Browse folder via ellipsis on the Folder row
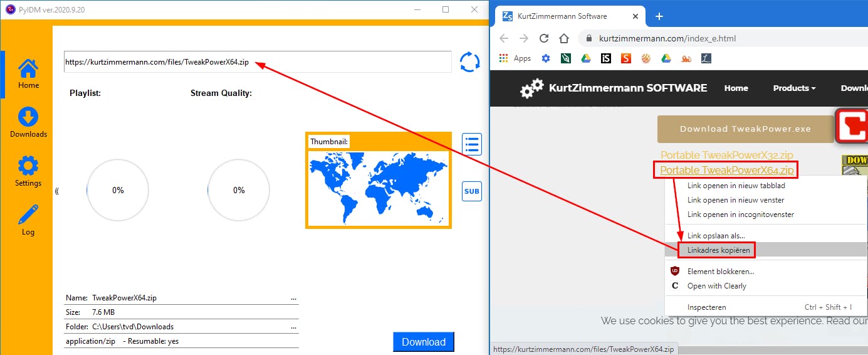868x355 pixels. pyautogui.click(x=293, y=327)
